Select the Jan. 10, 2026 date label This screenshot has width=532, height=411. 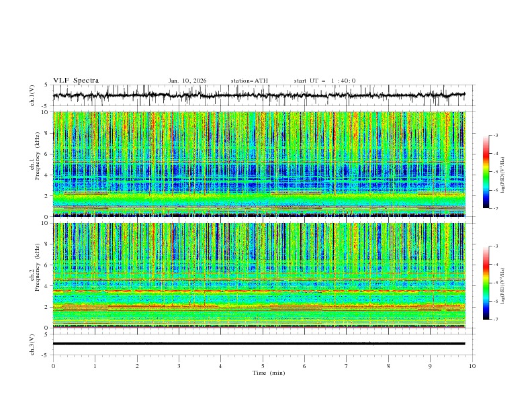coord(187,81)
